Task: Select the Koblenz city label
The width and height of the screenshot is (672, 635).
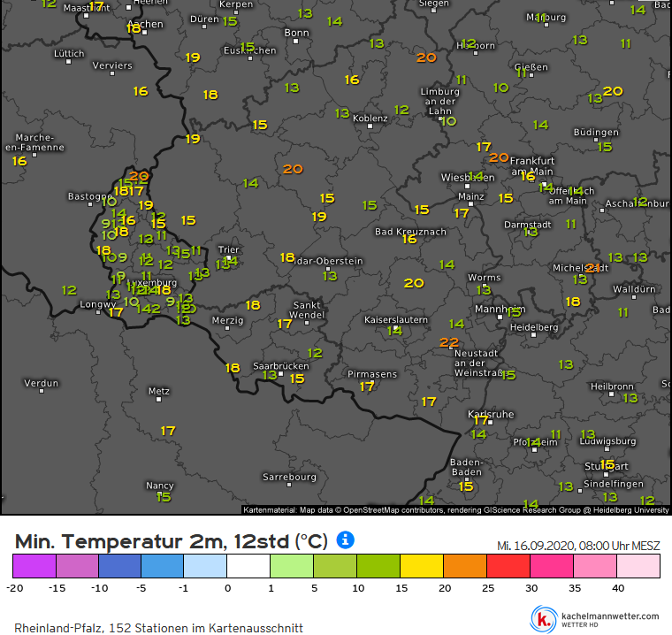Action: point(370,119)
